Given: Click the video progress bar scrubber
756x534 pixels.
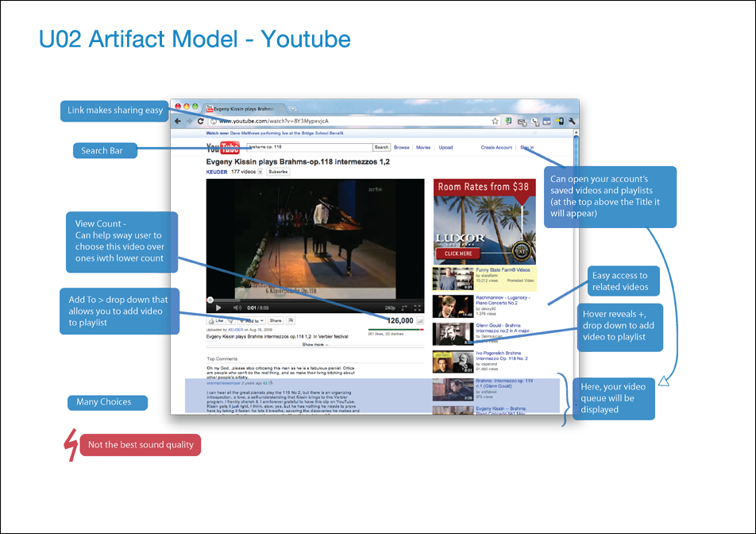Looking at the screenshot, I should (x=210, y=300).
